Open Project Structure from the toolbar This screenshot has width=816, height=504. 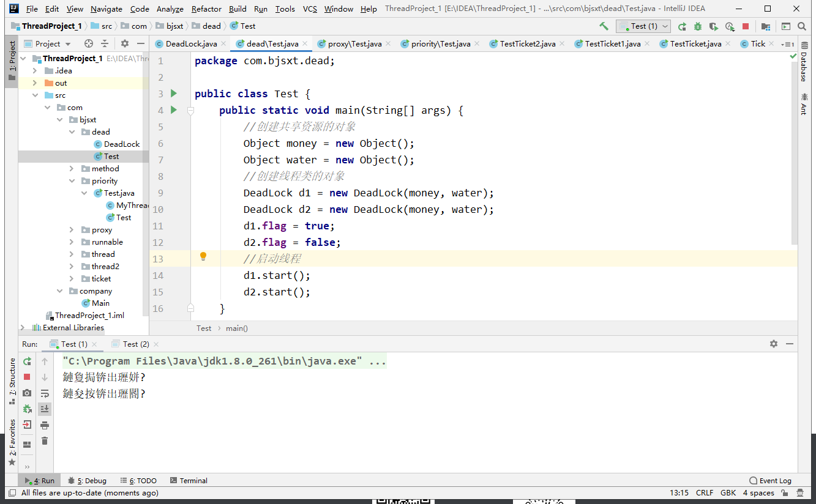tap(766, 26)
